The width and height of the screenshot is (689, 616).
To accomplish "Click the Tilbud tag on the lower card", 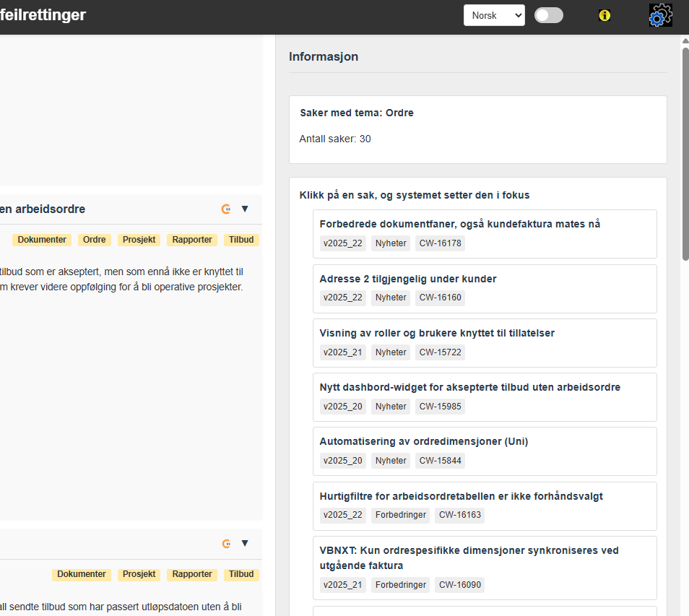I will (241, 574).
